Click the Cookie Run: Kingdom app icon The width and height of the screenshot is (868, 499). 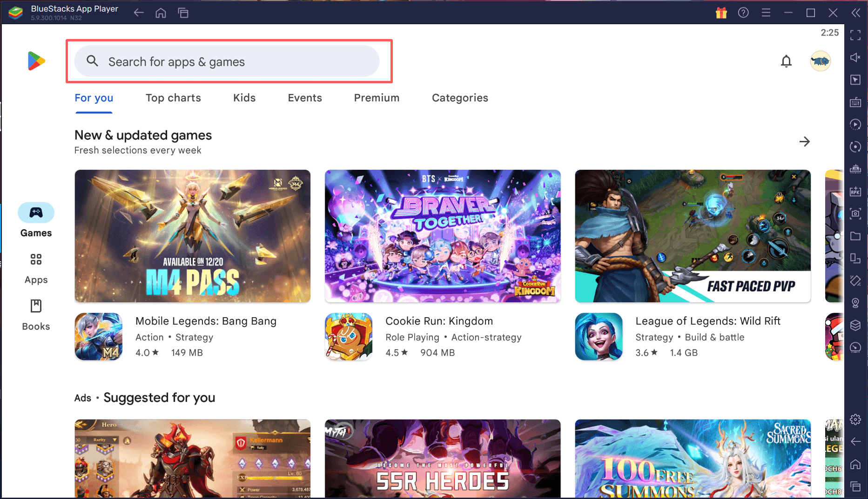[349, 337]
